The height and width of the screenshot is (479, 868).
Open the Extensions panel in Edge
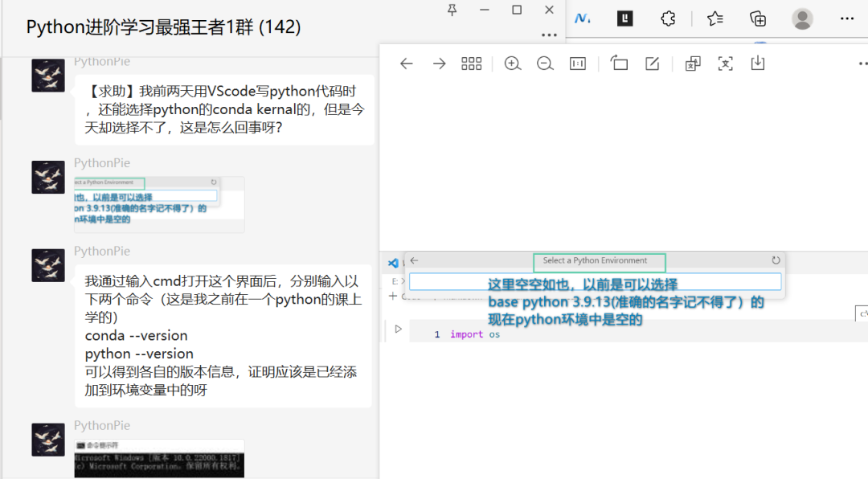(x=668, y=18)
